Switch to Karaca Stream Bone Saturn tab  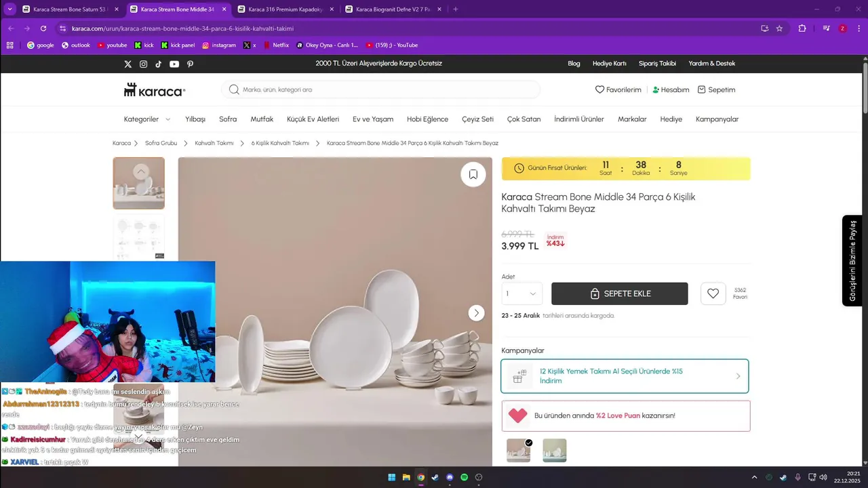point(70,9)
